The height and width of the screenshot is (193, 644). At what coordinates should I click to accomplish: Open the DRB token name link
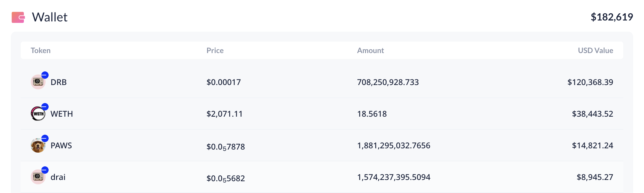coord(59,82)
